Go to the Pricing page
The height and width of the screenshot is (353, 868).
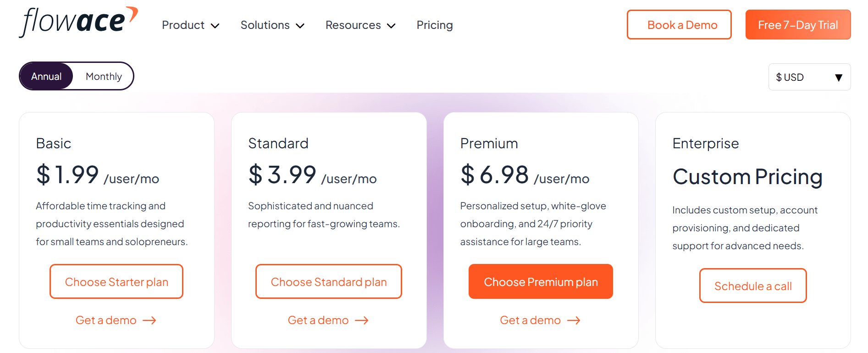pos(434,25)
